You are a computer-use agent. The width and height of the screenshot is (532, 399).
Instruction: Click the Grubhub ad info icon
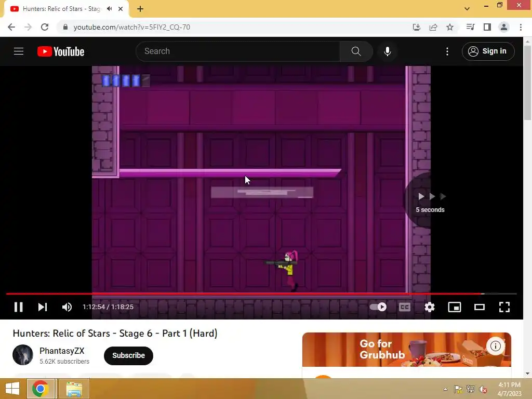[x=495, y=346]
